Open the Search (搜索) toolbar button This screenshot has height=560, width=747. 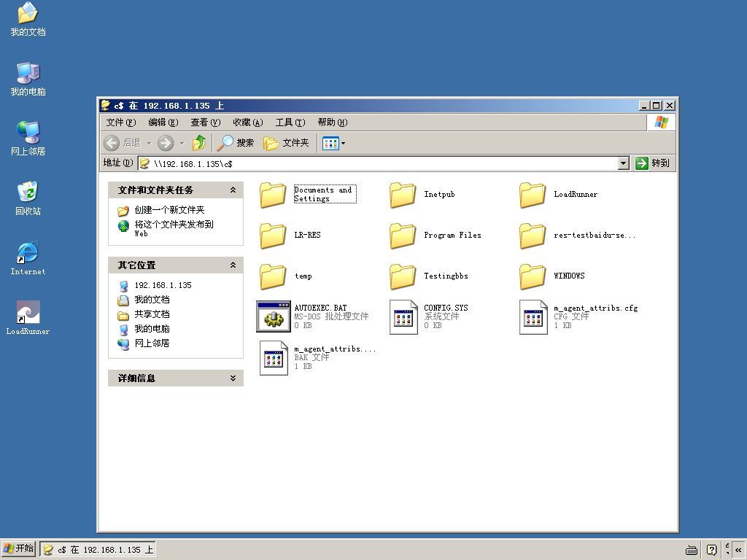(236, 142)
